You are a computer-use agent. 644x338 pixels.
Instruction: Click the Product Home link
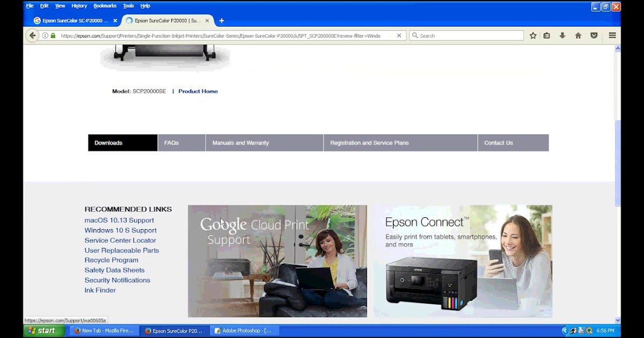pyautogui.click(x=198, y=91)
